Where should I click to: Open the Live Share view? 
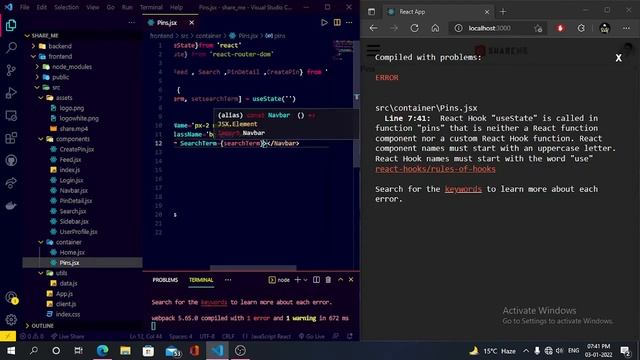tap(11, 183)
